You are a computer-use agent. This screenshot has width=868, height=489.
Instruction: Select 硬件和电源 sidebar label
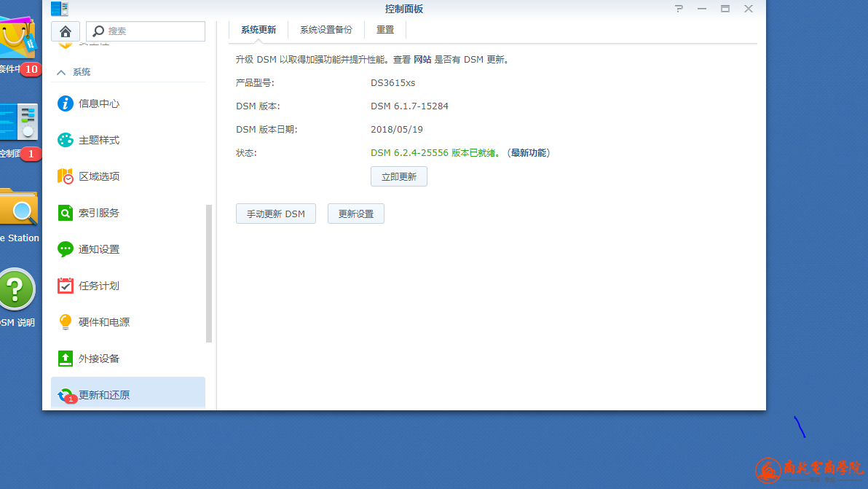(x=104, y=322)
